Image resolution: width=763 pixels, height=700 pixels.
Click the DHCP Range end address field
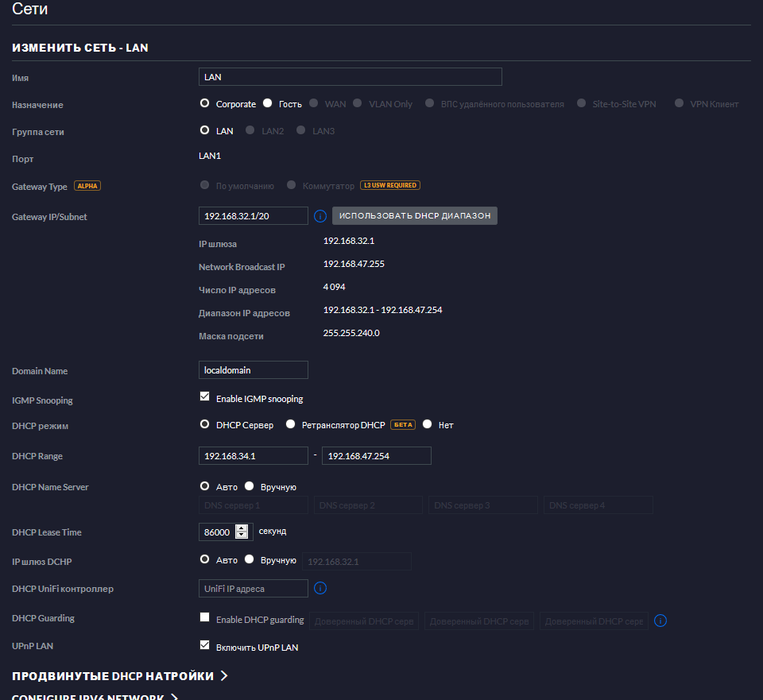tap(376, 456)
